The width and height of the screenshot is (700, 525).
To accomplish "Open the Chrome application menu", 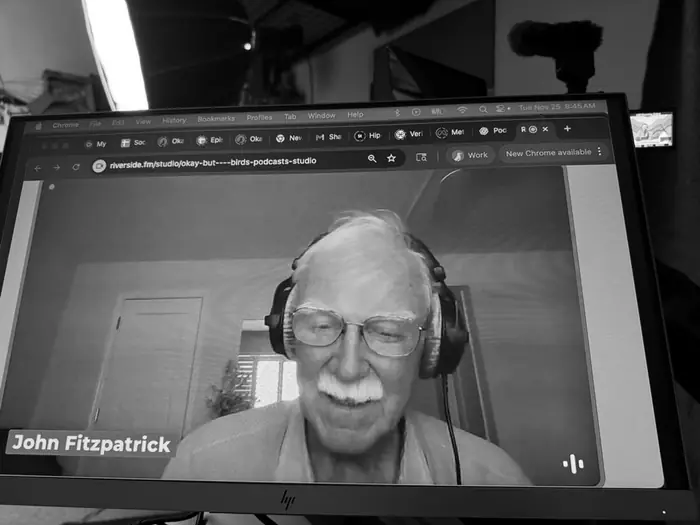I will (65, 125).
